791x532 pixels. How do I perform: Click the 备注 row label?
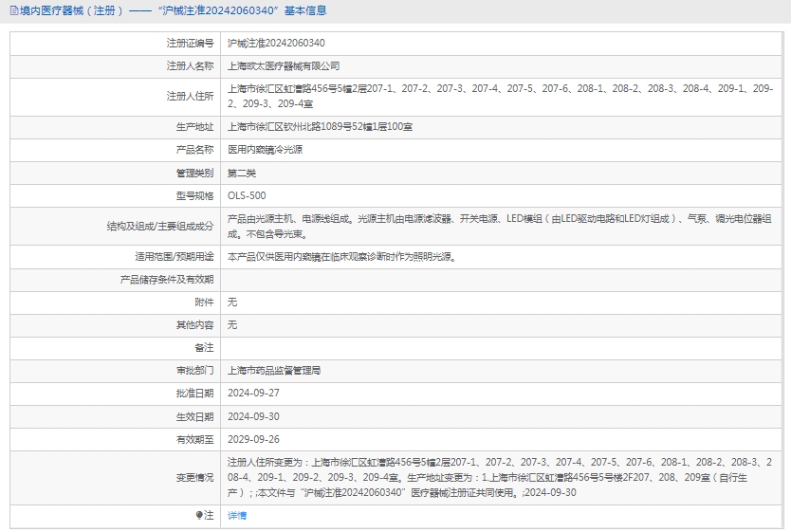pyautogui.click(x=204, y=348)
